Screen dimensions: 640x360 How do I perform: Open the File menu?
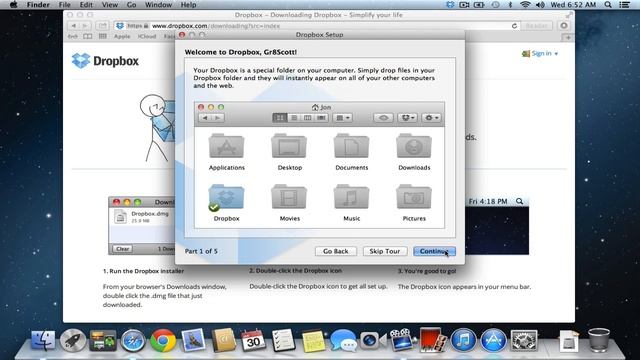pyautogui.click(x=64, y=5)
